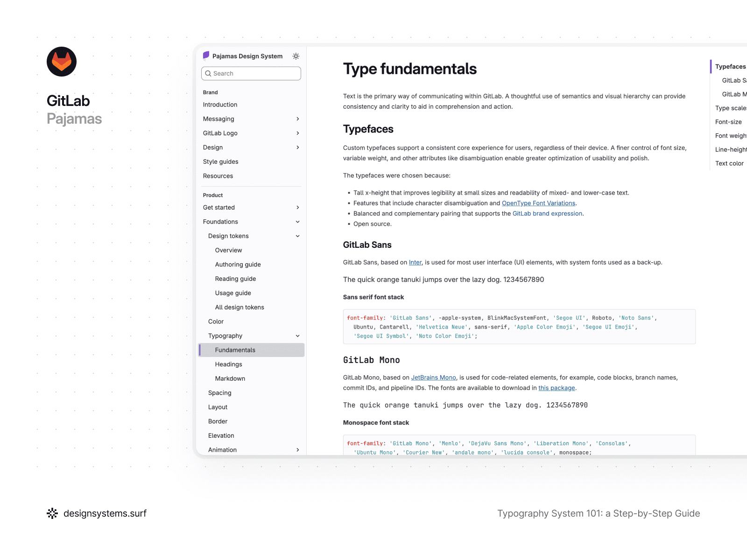Open the Reading guide item
Viewport: 747px width, 560px height.
pyautogui.click(x=235, y=279)
